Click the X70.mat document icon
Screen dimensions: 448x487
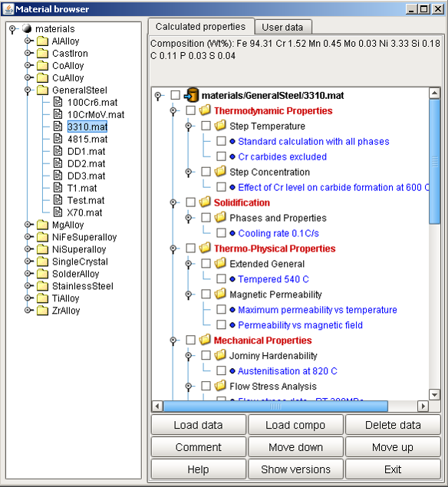tap(58, 212)
